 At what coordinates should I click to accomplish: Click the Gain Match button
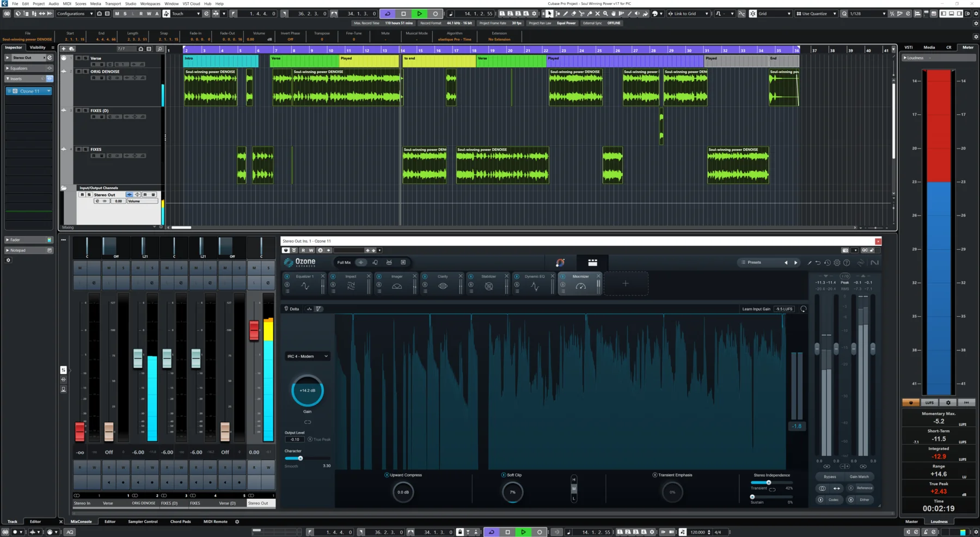tap(859, 477)
